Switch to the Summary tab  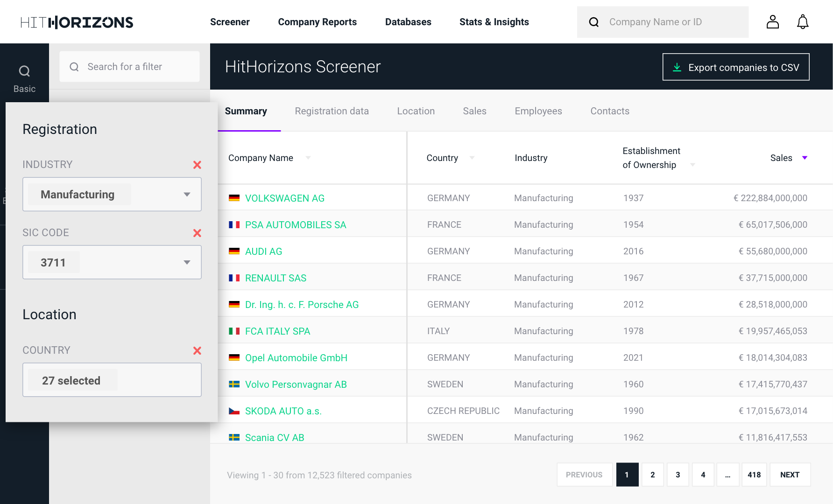[x=246, y=111]
